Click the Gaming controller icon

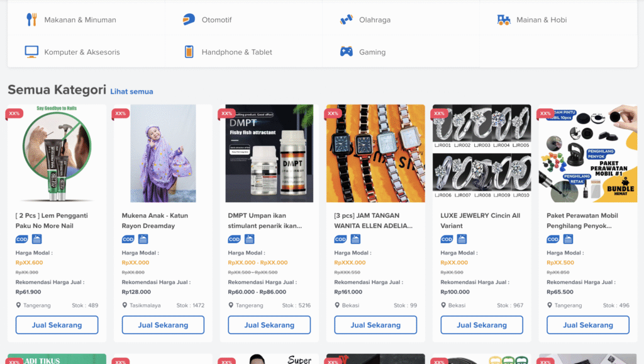click(x=346, y=52)
